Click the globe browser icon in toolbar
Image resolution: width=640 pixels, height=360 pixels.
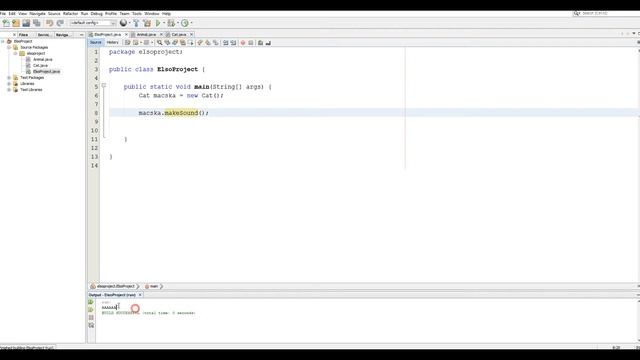click(123, 23)
